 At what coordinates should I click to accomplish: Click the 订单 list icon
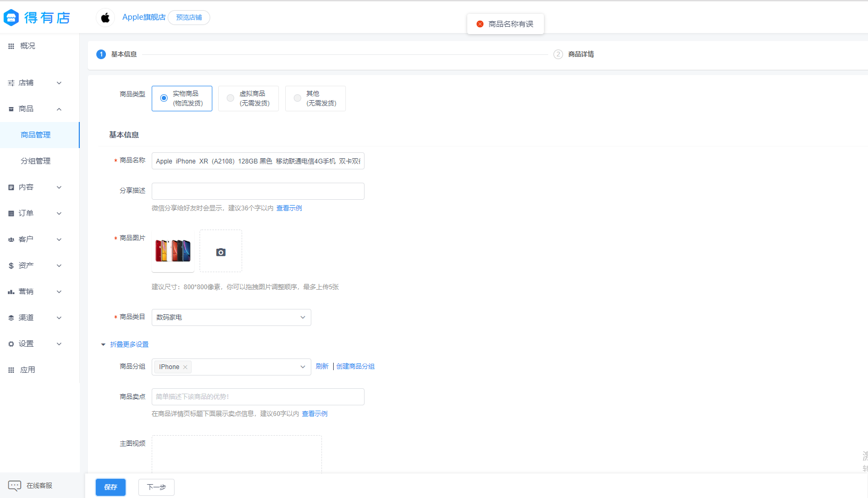pos(11,214)
